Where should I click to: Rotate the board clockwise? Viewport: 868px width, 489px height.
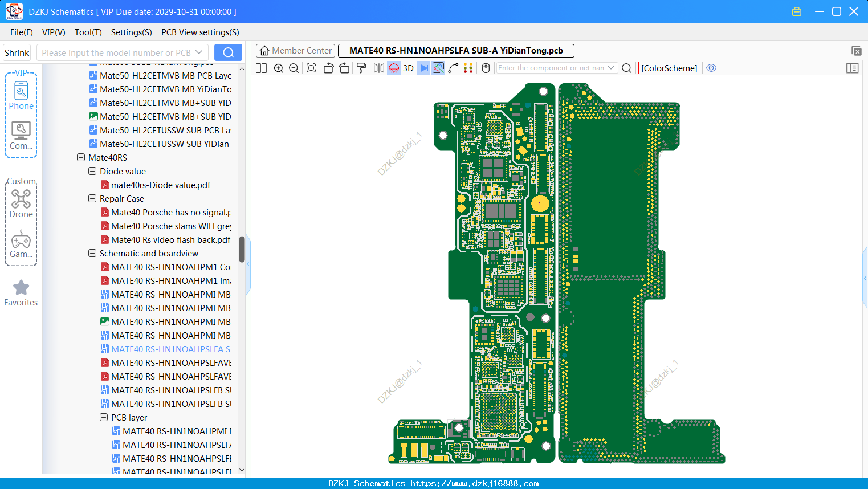tap(344, 68)
